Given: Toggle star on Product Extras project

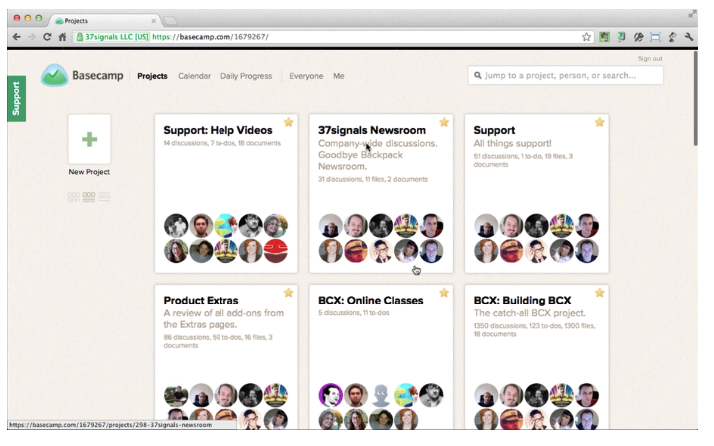Looking at the screenshot, I should pos(288,293).
